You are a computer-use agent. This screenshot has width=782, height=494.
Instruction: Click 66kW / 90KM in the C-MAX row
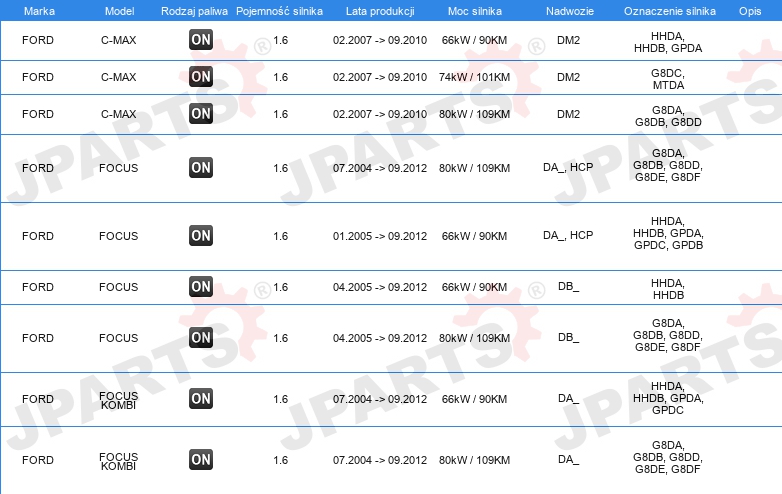tap(474, 40)
